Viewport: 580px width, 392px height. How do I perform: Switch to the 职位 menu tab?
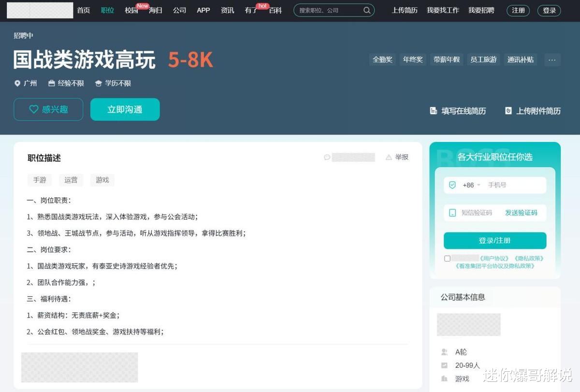(x=107, y=10)
